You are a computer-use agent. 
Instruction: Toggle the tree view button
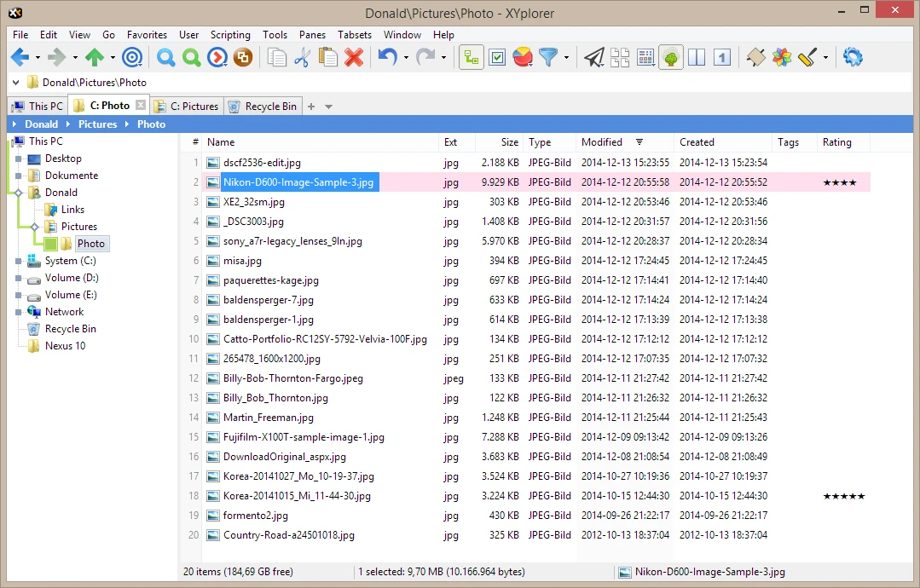(x=671, y=58)
